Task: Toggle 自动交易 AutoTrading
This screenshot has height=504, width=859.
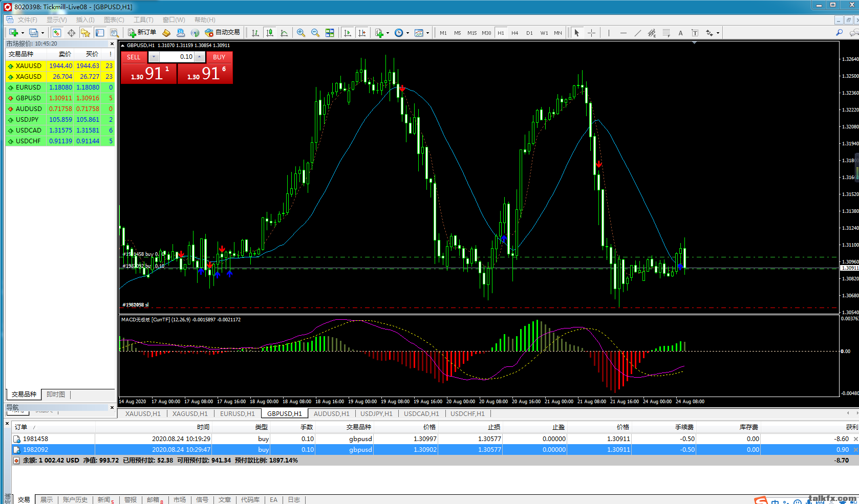Action: click(223, 33)
